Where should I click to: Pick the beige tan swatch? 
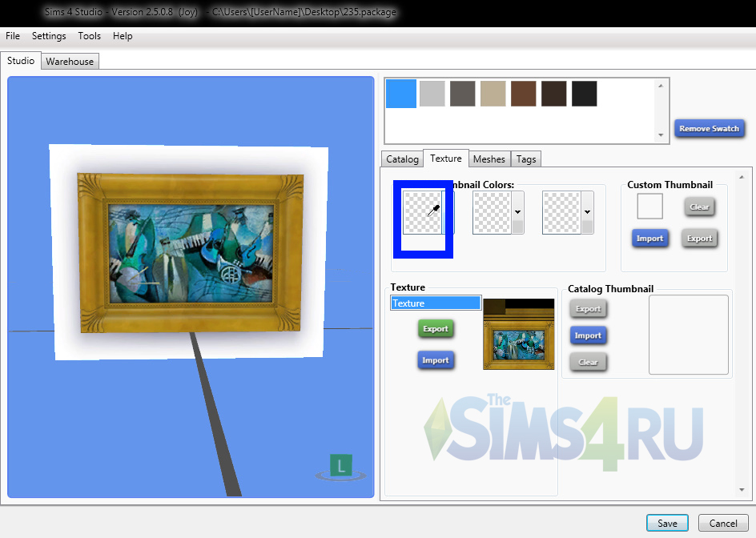click(x=493, y=94)
